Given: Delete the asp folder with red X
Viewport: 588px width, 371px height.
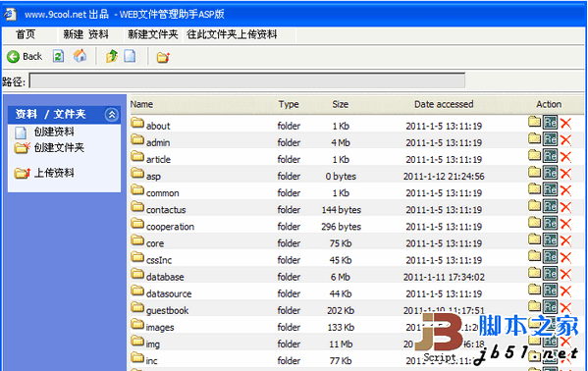Looking at the screenshot, I should 565,174.
